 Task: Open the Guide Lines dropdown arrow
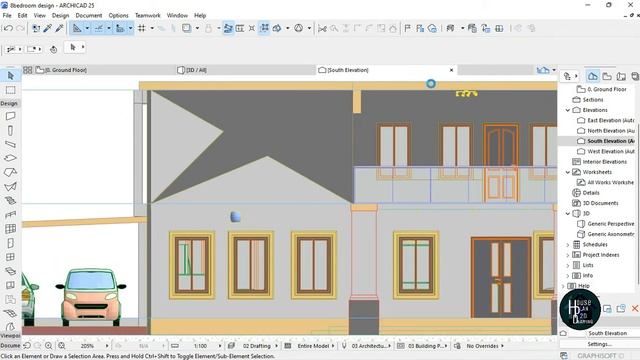click(x=87, y=28)
